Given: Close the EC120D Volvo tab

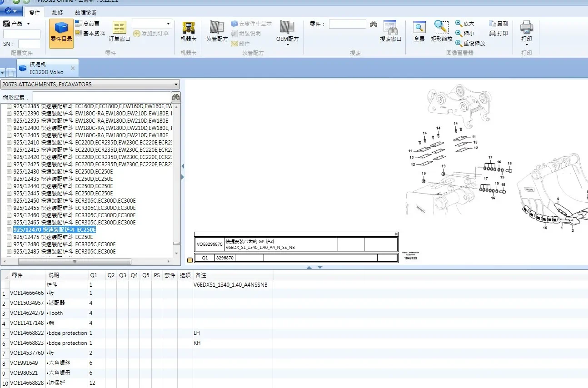Looking at the screenshot, I should [73, 68].
